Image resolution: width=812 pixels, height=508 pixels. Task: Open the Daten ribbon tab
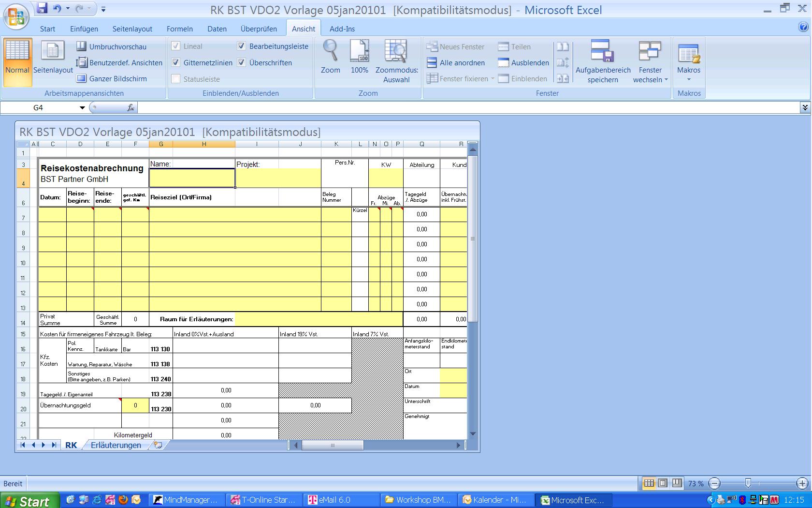217,29
